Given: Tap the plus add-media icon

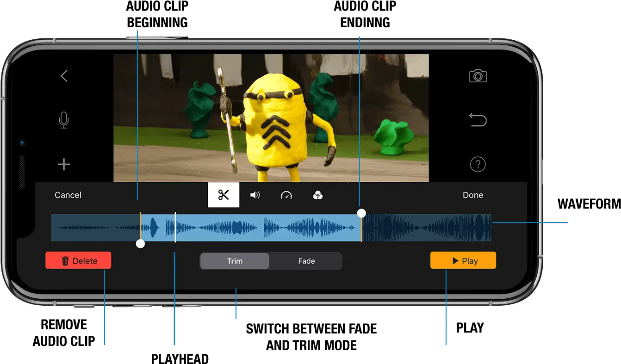Looking at the screenshot, I should tap(64, 164).
